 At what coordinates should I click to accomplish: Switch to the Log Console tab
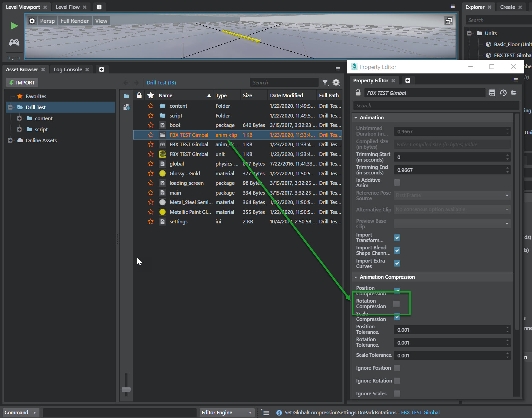tap(68, 69)
